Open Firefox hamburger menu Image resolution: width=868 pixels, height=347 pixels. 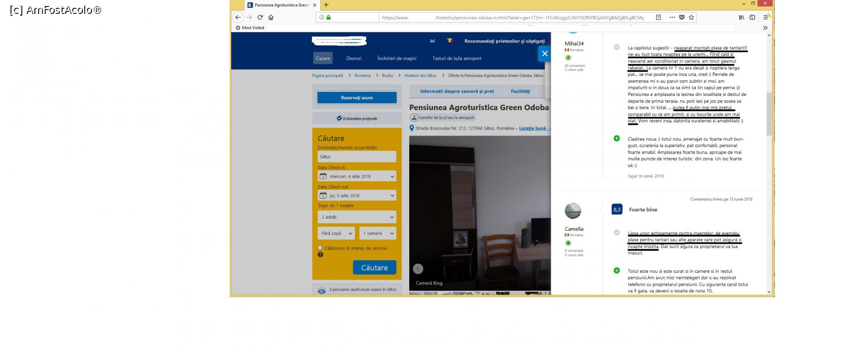[x=766, y=17]
